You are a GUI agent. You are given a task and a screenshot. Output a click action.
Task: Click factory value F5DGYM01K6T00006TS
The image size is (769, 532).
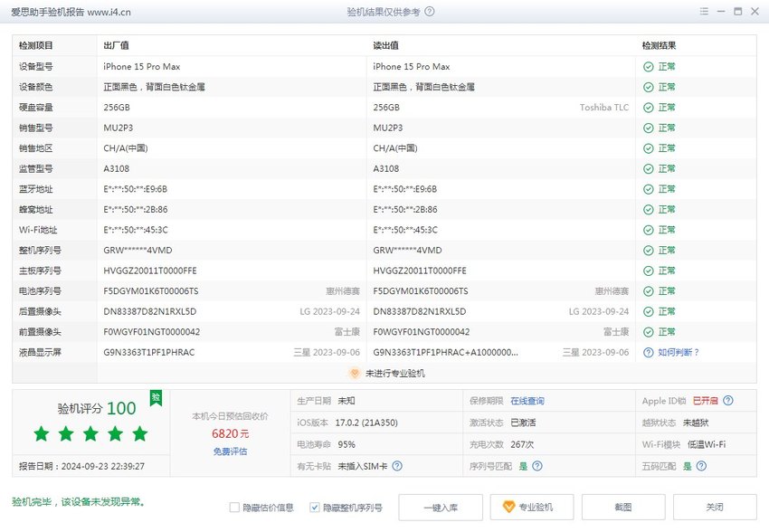[151, 291]
